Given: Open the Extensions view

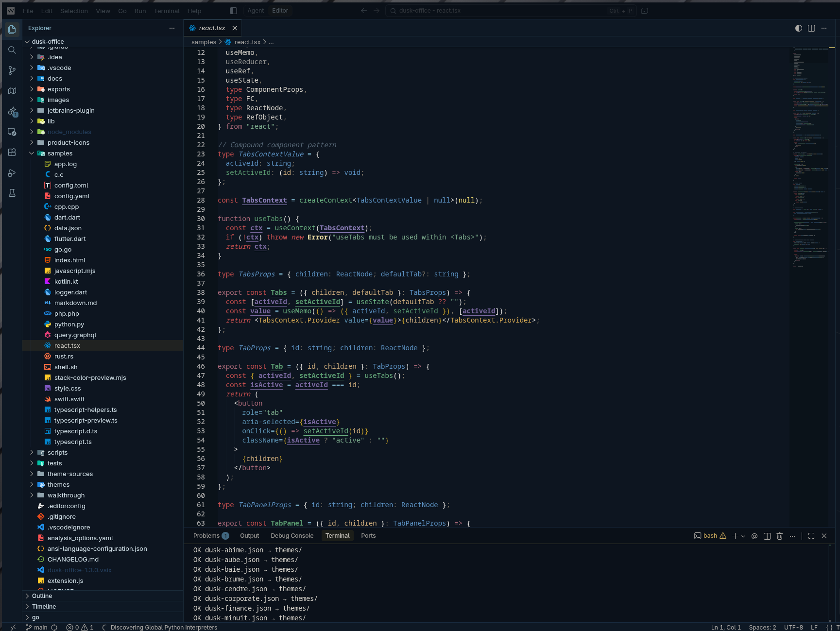Looking at the screenshot, I should 12,153.
